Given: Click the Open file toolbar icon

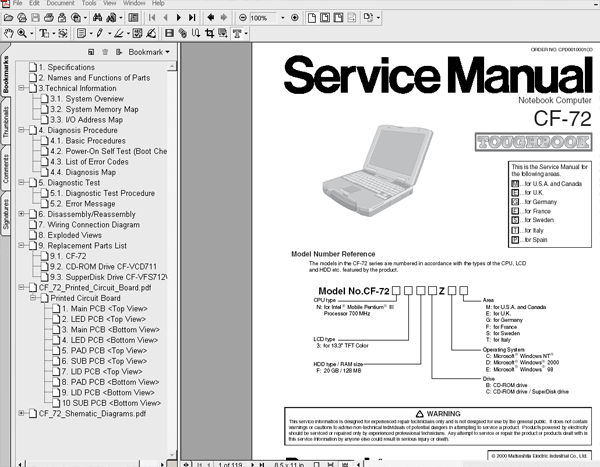Looking at the screenshot, I should pyautogui.click(x=8, y=18).
